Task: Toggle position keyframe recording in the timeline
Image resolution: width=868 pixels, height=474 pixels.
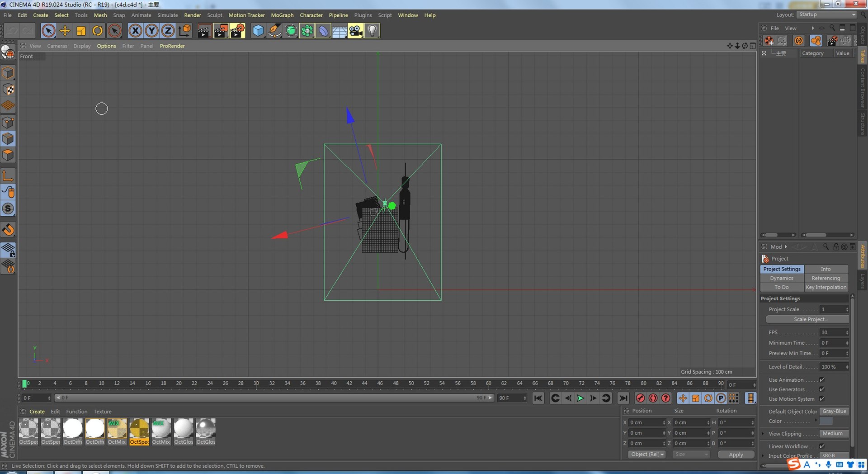Action: pyautogui.click(x=683, y=398)
